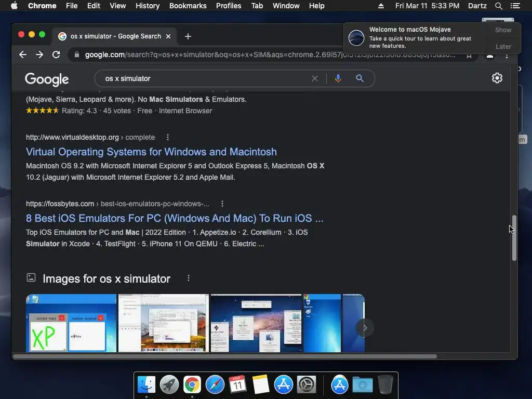This screenshot has width=532, height=399.
Task: Click the Welcome to macOS Mojave notification
Action: [414, 37]
